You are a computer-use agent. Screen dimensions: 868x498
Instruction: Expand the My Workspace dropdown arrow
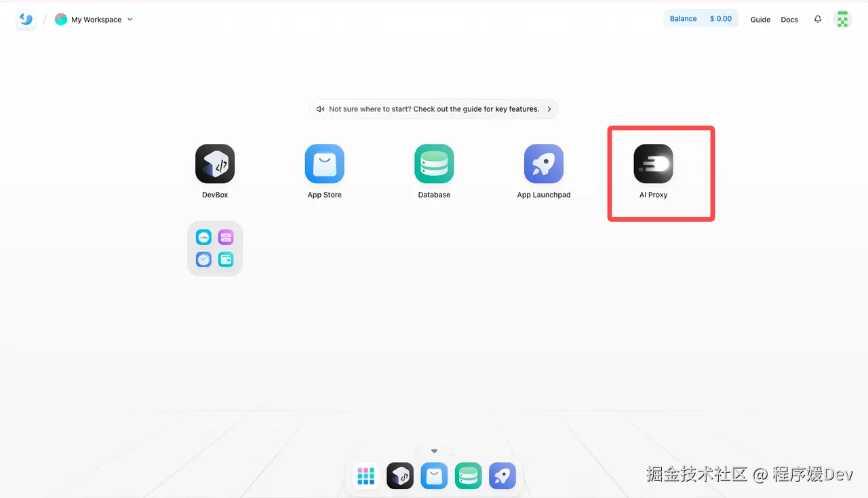click(x=130, y=19)
